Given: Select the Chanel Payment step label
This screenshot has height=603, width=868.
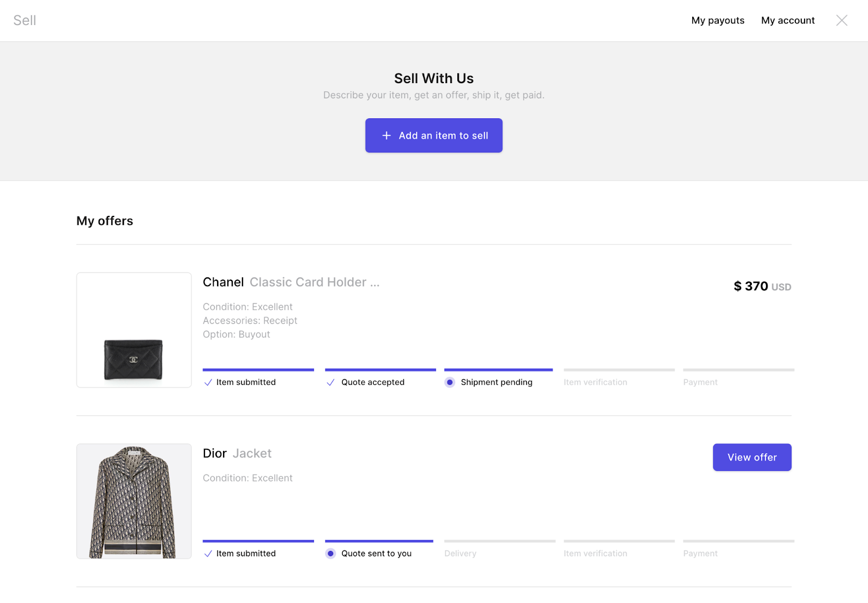Looking at the screenshot, I should click(x=700, y=383).
